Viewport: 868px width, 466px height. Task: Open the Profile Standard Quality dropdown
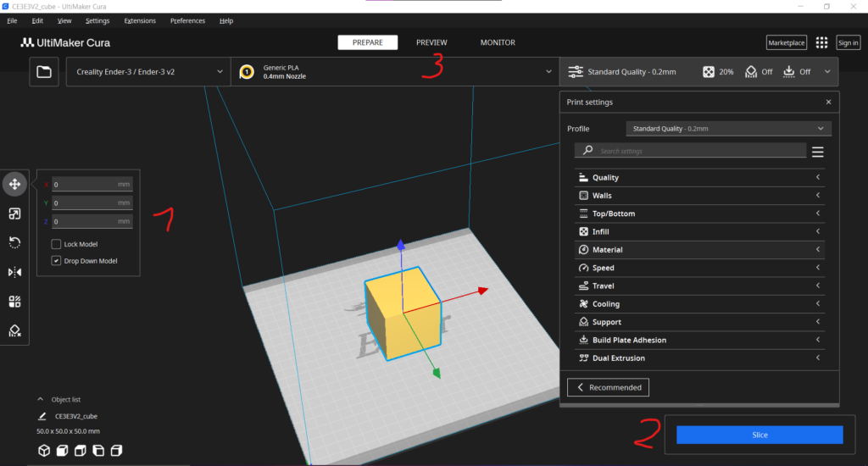[728, 129]
